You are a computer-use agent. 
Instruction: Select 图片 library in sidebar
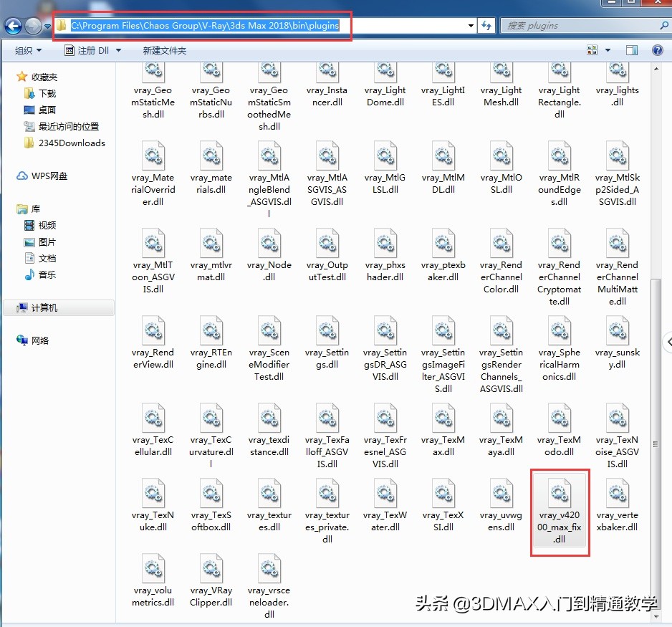40,242
